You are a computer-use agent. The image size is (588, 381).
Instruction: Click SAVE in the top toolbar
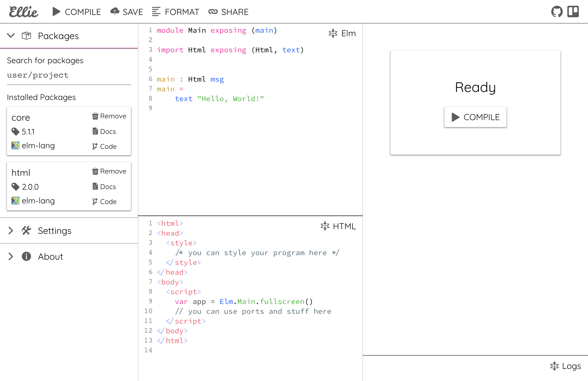(x=127, y=12)
